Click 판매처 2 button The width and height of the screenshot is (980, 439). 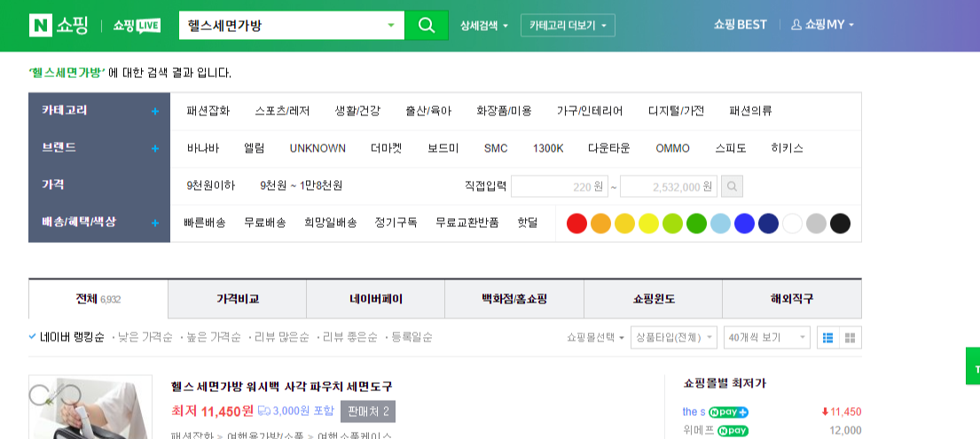coord(368,412)
